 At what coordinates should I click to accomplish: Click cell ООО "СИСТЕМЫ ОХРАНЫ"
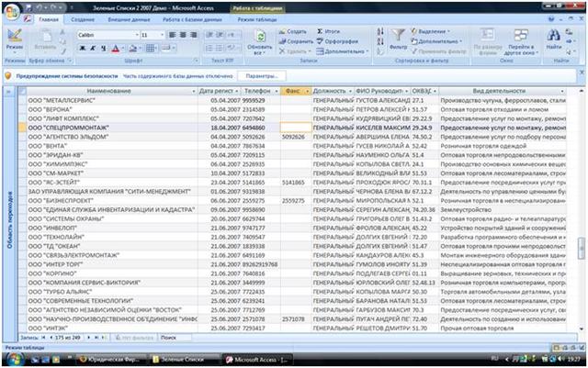(x=112, y=218)
